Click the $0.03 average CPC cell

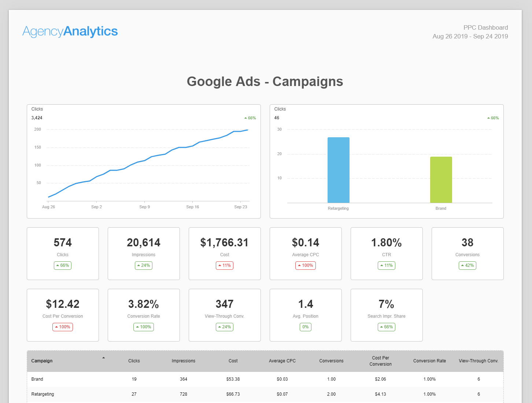[282, 379]
